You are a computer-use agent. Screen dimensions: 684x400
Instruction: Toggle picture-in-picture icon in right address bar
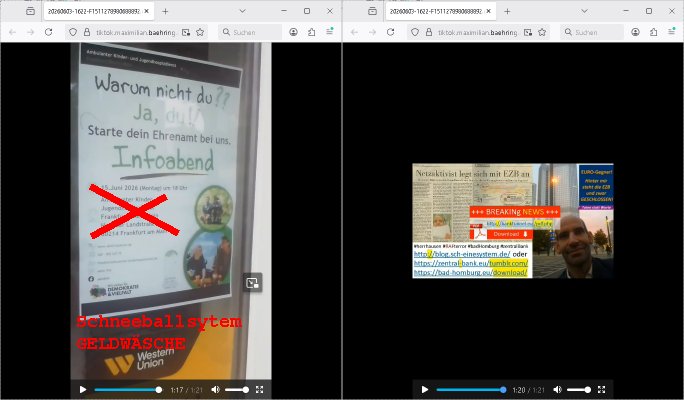click(x=528, y=32)
